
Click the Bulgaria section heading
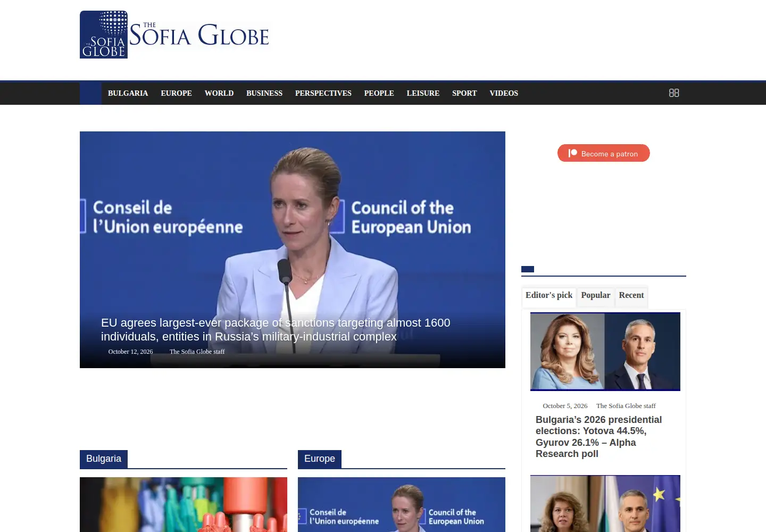[104, 459]
